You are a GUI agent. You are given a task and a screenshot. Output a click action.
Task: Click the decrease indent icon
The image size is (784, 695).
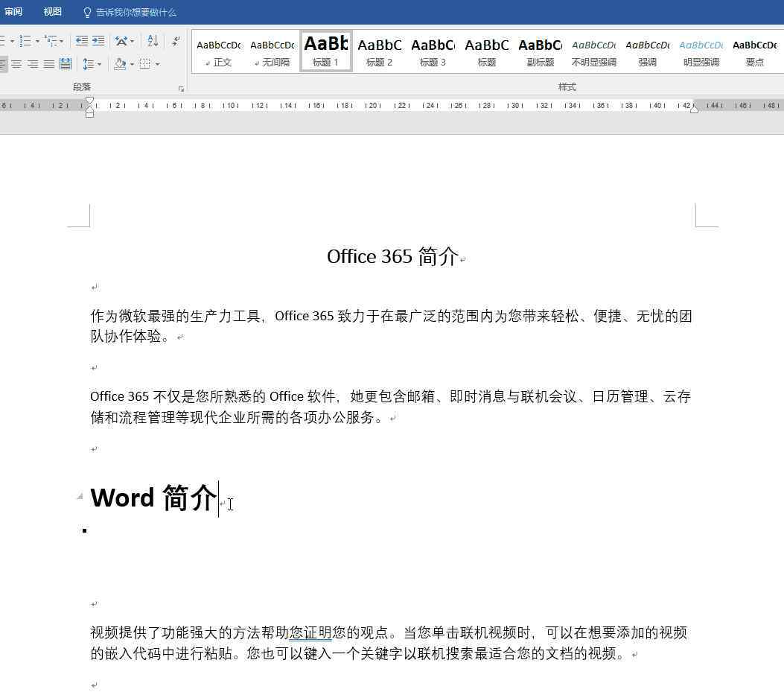point(81,41)
